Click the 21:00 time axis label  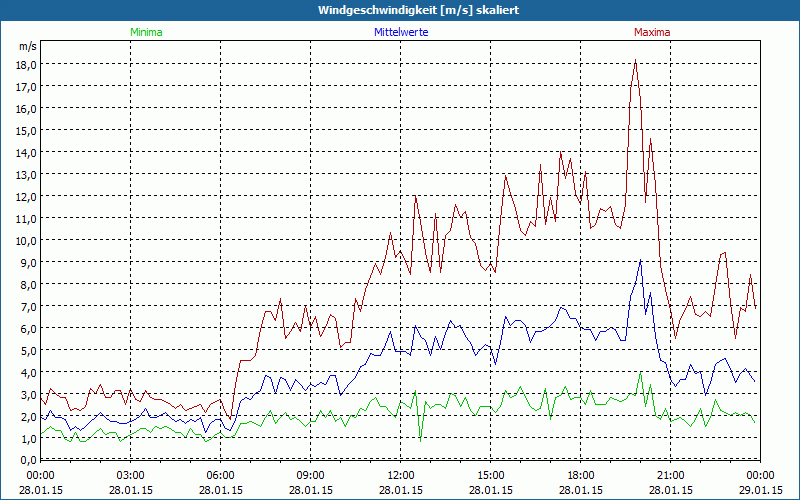point(671,475)
